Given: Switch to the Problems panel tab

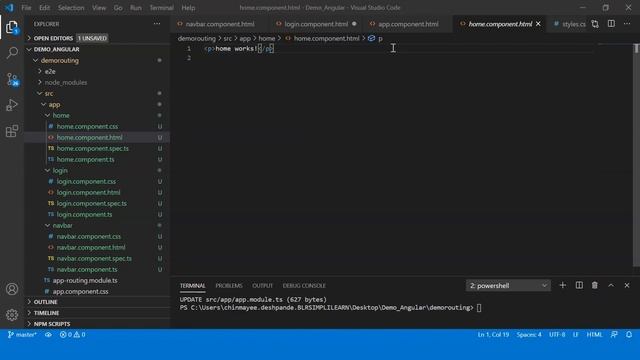Looking at the screenshot, I should pos(229,286).
